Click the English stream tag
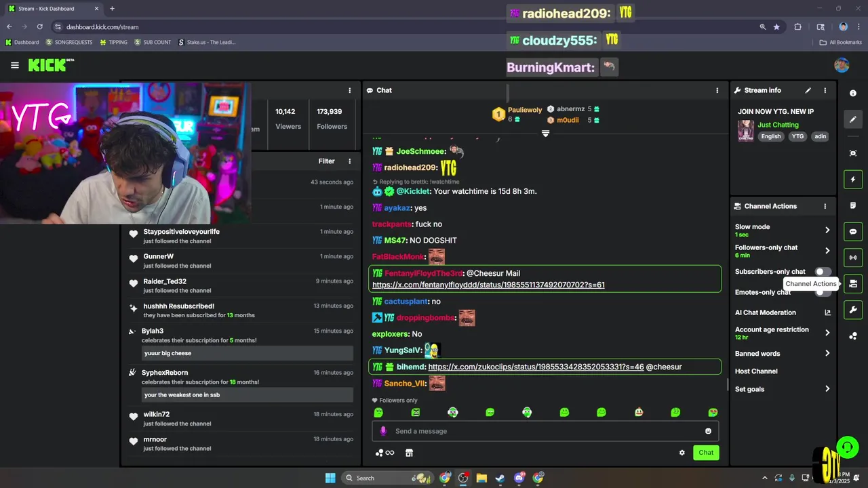The width and height of the screenshot is (868, 488). pos(770,136)
